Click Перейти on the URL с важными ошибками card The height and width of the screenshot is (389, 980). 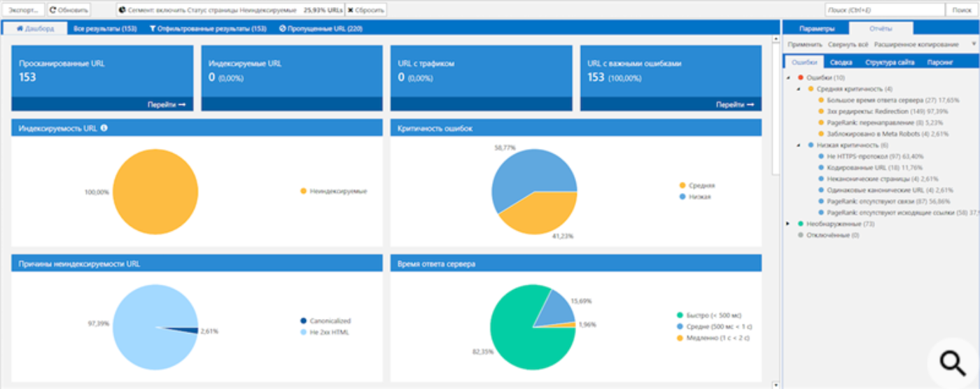point(734,104)
